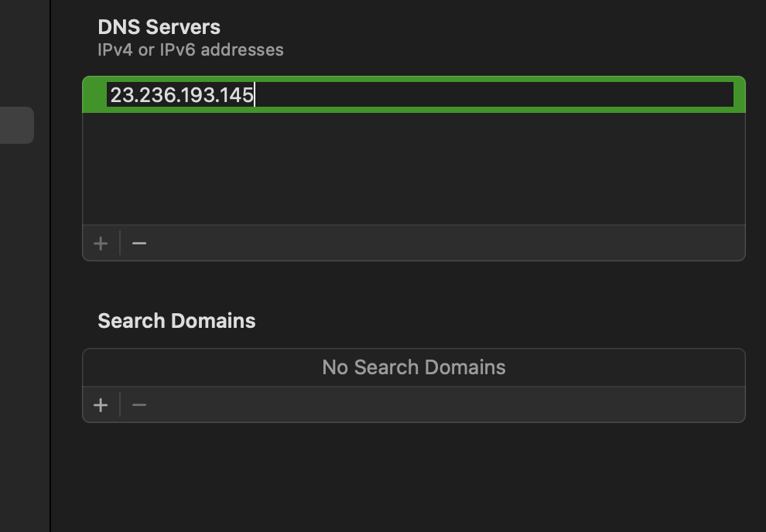This screenshot has width=766, height=532.
Task: Remove selected DNS server with minus icon
Action: [x=139, y=243]
